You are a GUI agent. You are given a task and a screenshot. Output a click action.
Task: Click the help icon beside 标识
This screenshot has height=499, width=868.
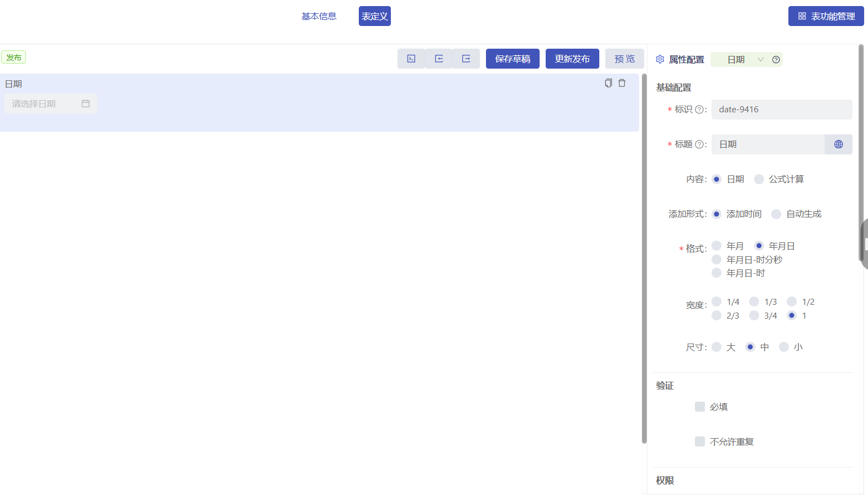tap(699, 110)
